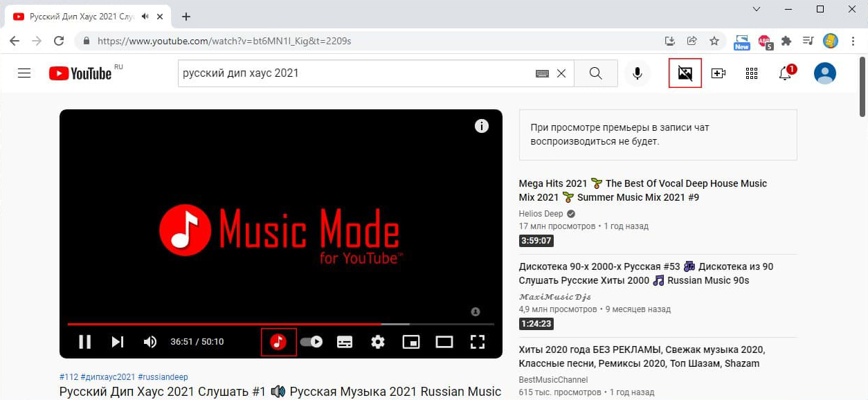
Task: Switch to theater mode view
Action: [x=444, y=342]
